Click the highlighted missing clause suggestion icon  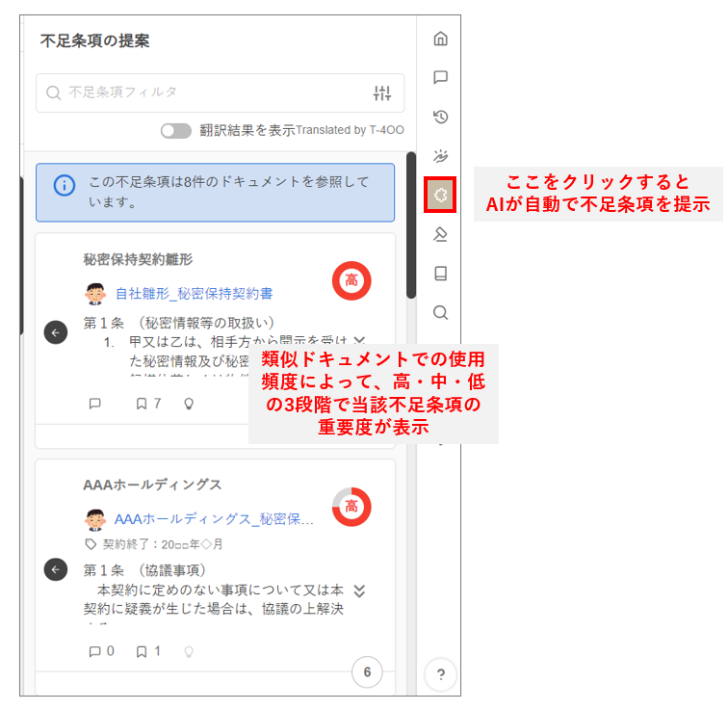pos(440,195)
